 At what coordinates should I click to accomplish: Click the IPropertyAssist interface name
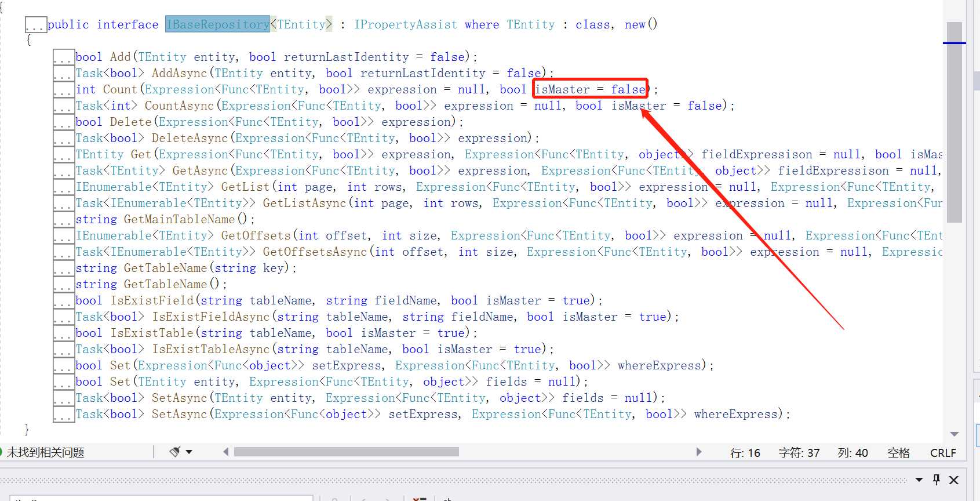tap(406, 24)
